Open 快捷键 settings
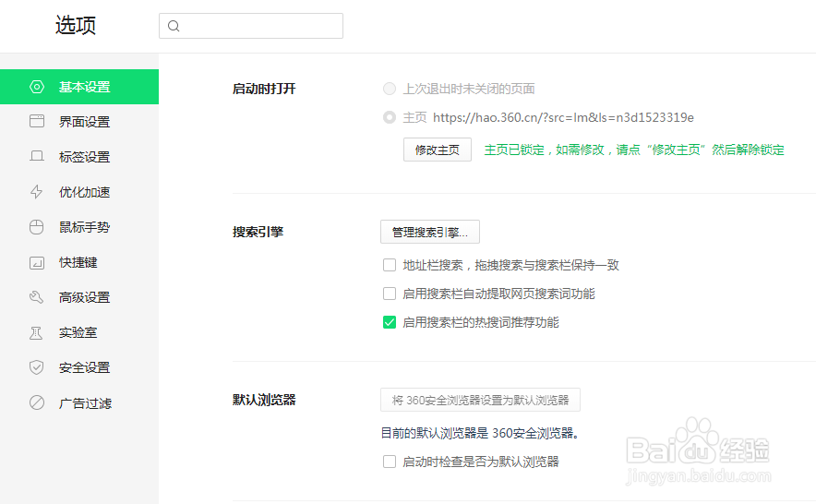 (x=79, y=262)
